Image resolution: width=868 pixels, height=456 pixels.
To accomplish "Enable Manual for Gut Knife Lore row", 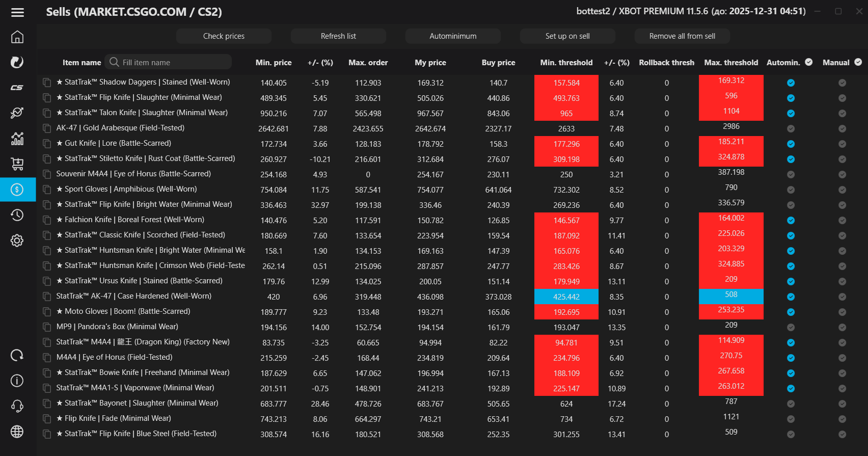I will pos(842,144).
